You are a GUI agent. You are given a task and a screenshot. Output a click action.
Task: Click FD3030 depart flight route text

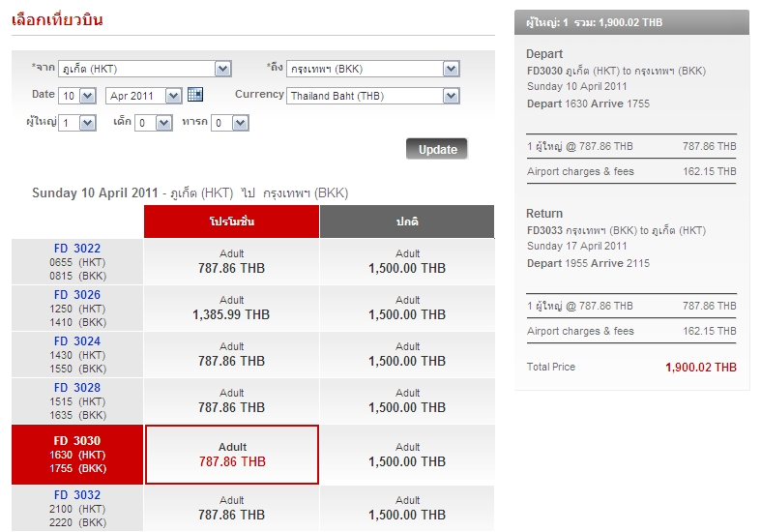616,71
